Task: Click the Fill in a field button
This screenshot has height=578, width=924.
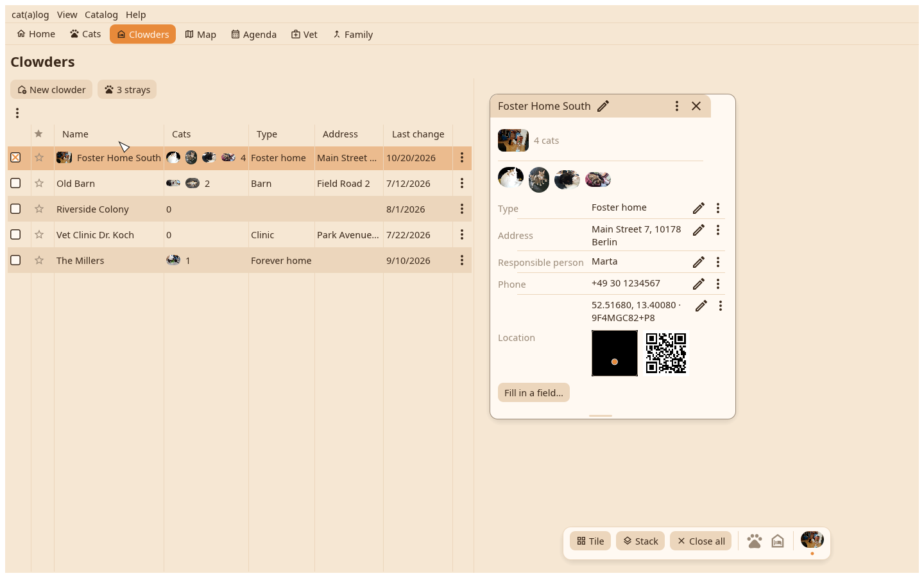Action: (x=534, y=392)
